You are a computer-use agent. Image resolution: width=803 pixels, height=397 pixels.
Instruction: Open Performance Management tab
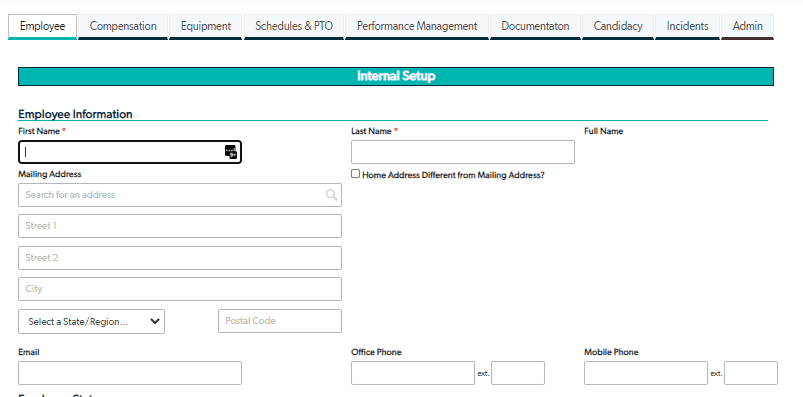[x=417, y=27]
